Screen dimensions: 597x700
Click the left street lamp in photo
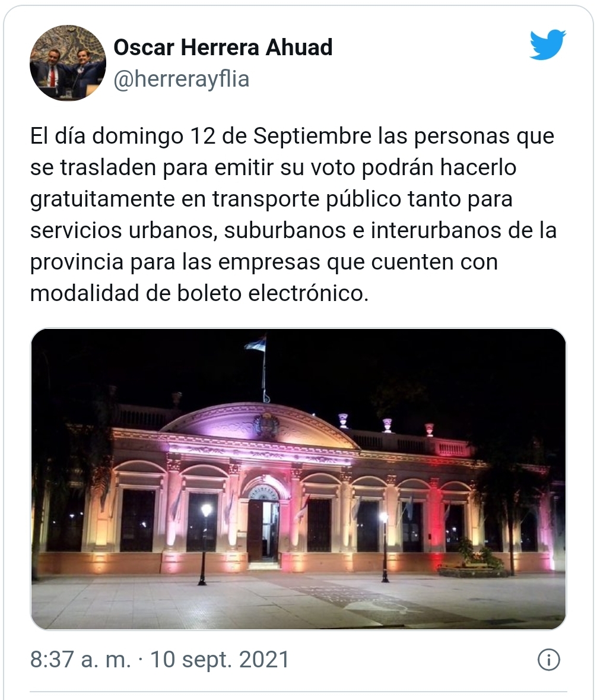205,543
